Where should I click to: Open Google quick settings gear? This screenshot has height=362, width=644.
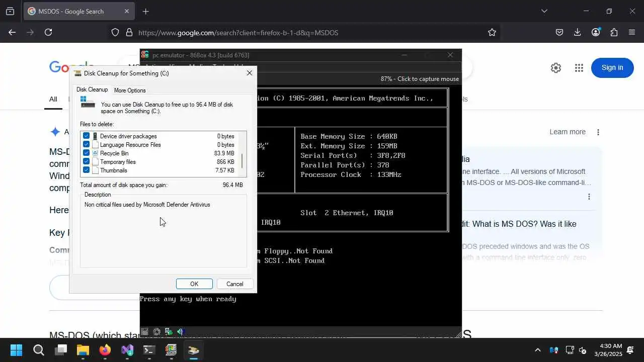(556, 68)
